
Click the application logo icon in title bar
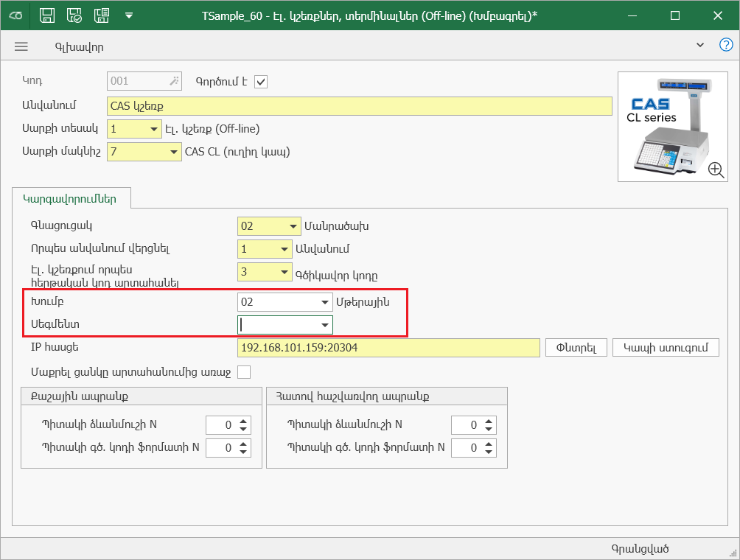[x=17, y=15]
